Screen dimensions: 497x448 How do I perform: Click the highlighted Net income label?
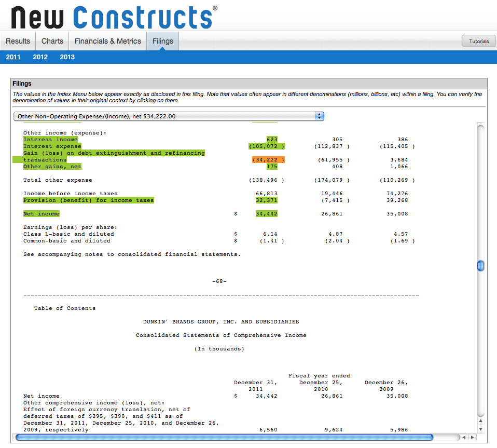click(x=41, y=214)
